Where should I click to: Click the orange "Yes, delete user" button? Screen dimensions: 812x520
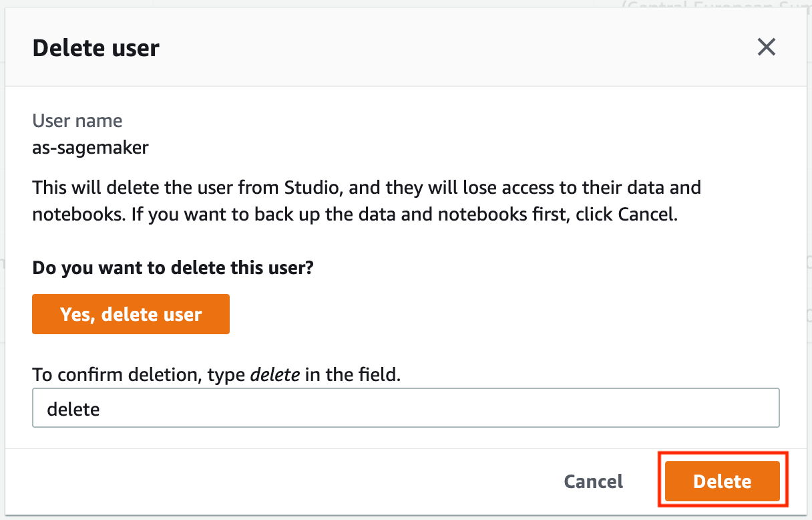point(131,314)
